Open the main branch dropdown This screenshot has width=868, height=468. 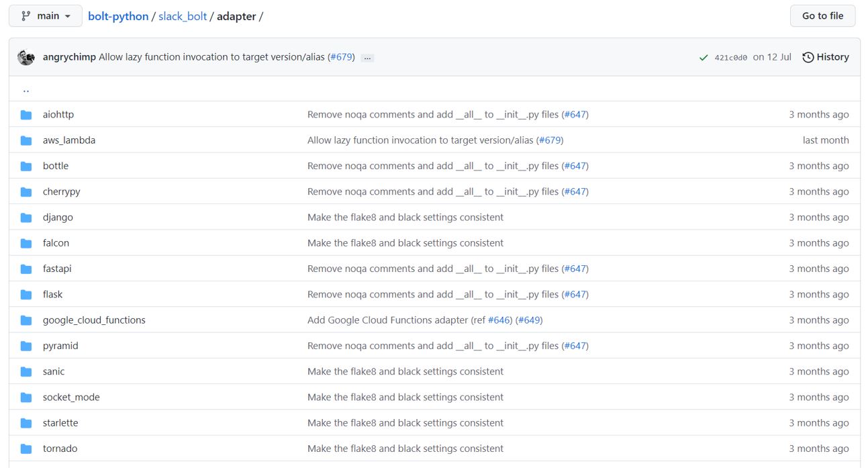pos(46,16)
